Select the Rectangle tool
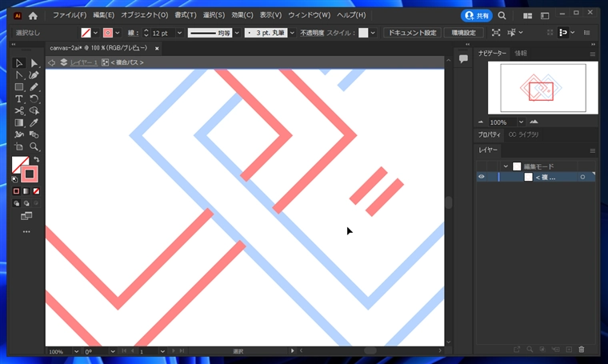The image size is (608, 364). 18,87
